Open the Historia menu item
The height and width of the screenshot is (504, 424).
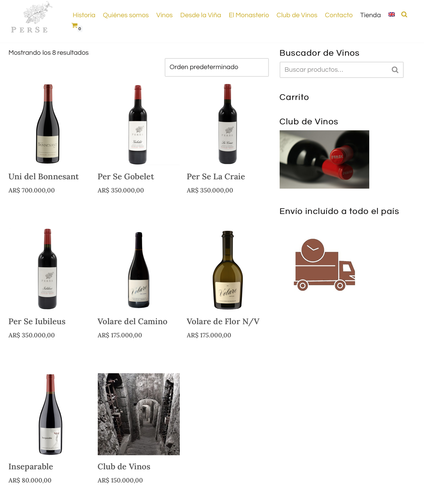tap(84, 15)
